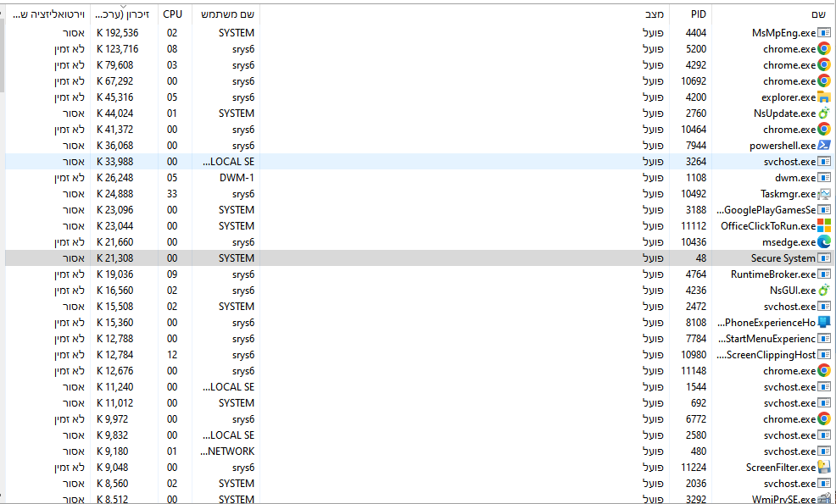The height and width of the screenshot is (504, 836).
Task: Sort processes by the CPU column header
Action: tap(173, 14)
